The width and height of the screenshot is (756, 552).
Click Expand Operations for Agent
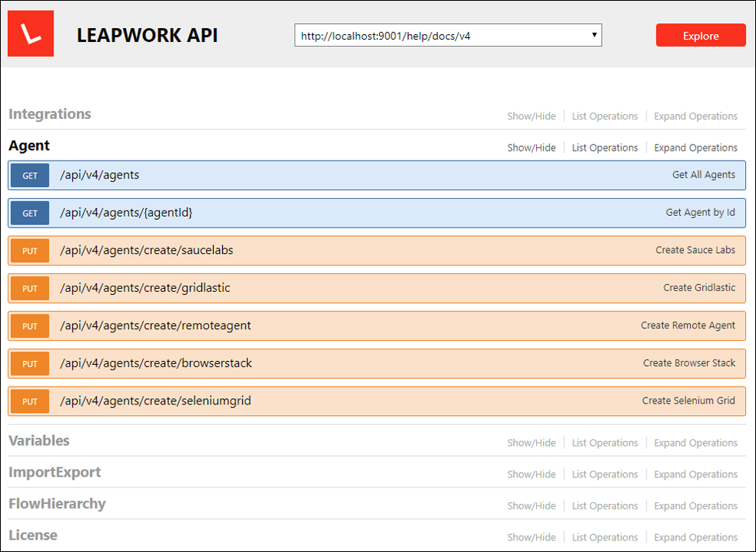click(695, 148)
